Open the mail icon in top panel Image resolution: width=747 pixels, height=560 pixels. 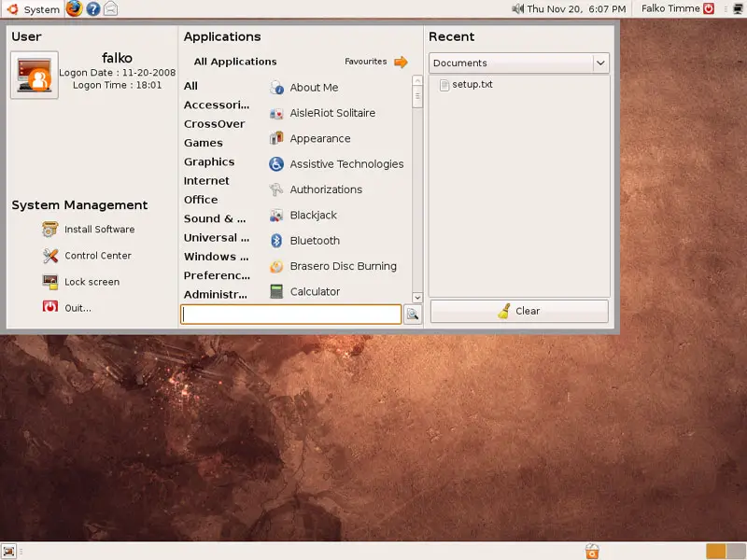pos(110,9)
